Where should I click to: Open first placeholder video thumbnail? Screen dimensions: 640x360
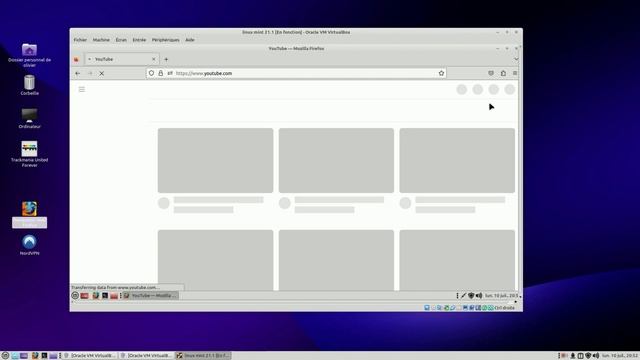click(x=216, y=160)
